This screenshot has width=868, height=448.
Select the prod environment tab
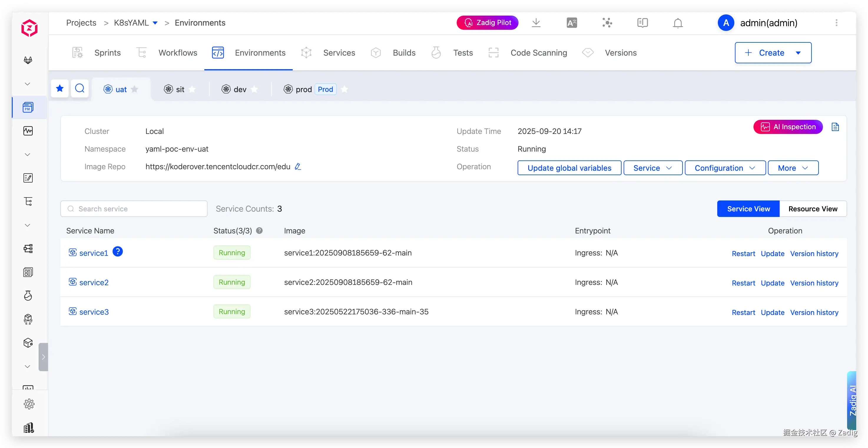click(x=303, y=89)
